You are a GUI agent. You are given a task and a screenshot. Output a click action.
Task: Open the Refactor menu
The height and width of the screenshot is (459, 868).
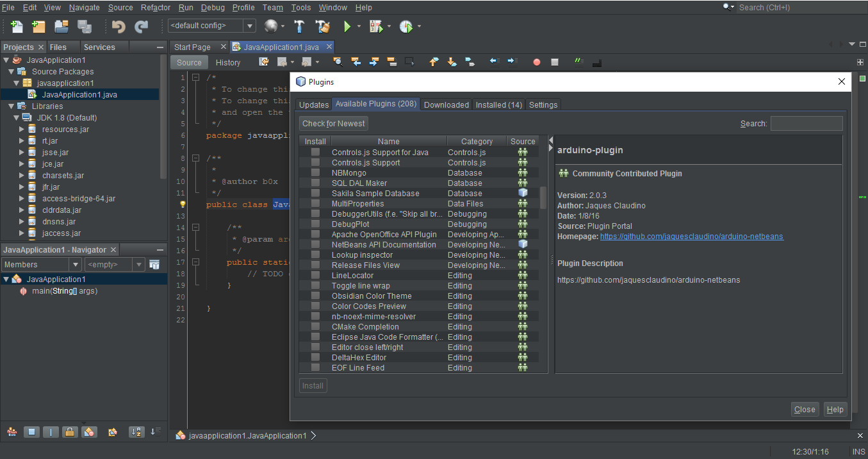(x=156, y=8)
